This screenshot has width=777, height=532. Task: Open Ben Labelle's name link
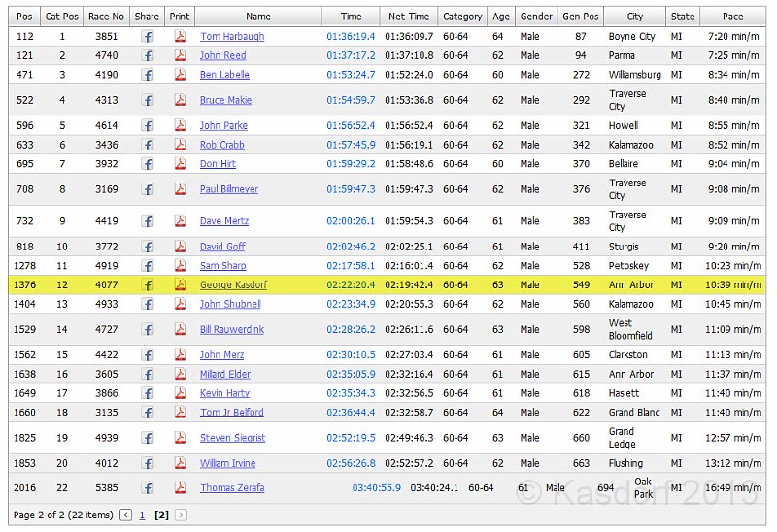click(223, 75)
